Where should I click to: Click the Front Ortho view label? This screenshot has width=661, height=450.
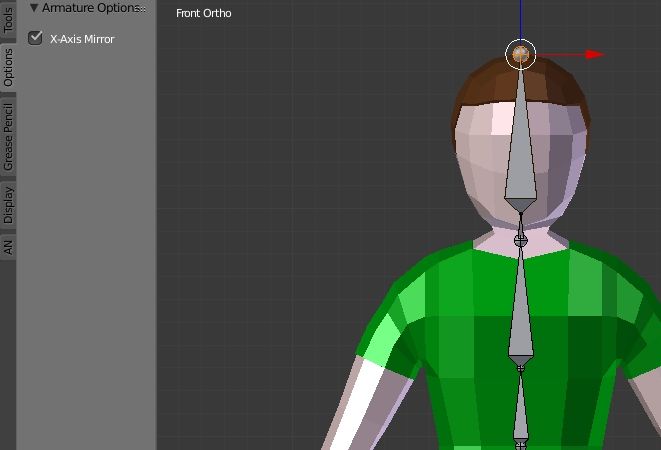tap(204, 14)
